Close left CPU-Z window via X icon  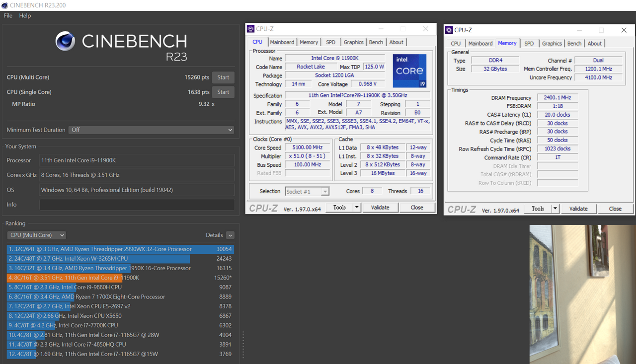coord(425,29)
